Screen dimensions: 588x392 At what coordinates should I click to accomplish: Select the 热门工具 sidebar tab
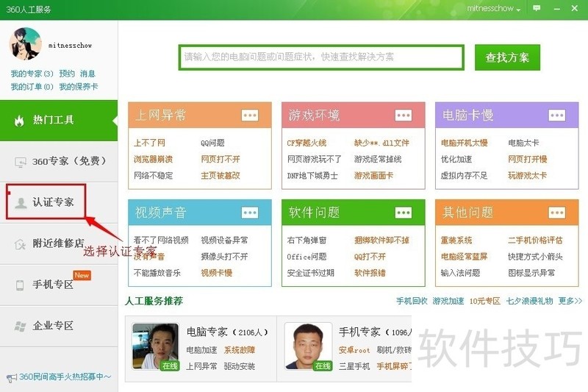[59, 121]
